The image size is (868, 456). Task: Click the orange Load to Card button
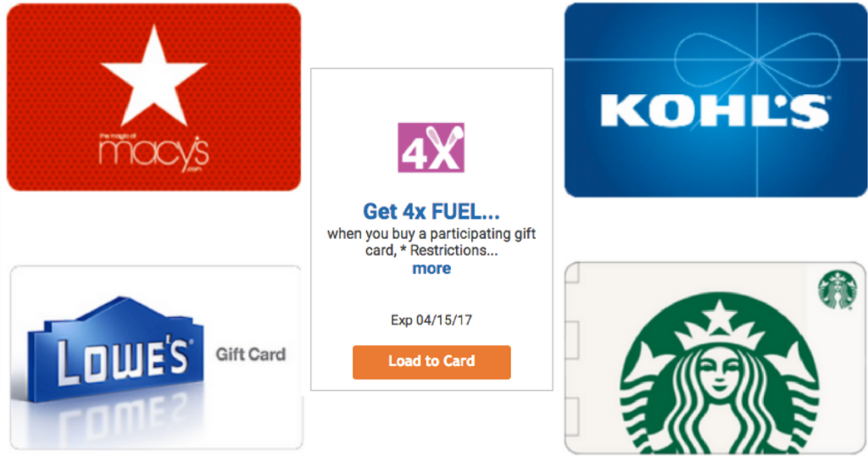(431, 362)
